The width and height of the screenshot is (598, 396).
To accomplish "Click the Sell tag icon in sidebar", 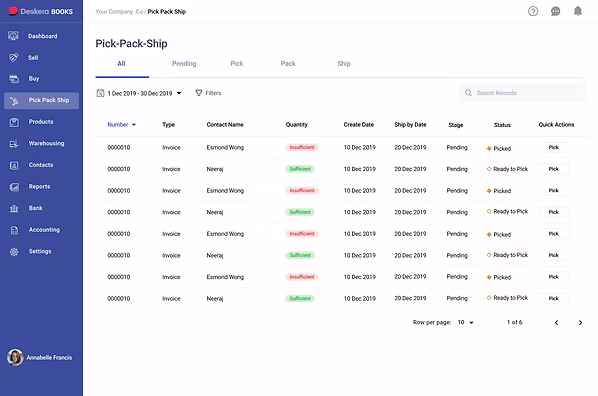I will (13, 58).
